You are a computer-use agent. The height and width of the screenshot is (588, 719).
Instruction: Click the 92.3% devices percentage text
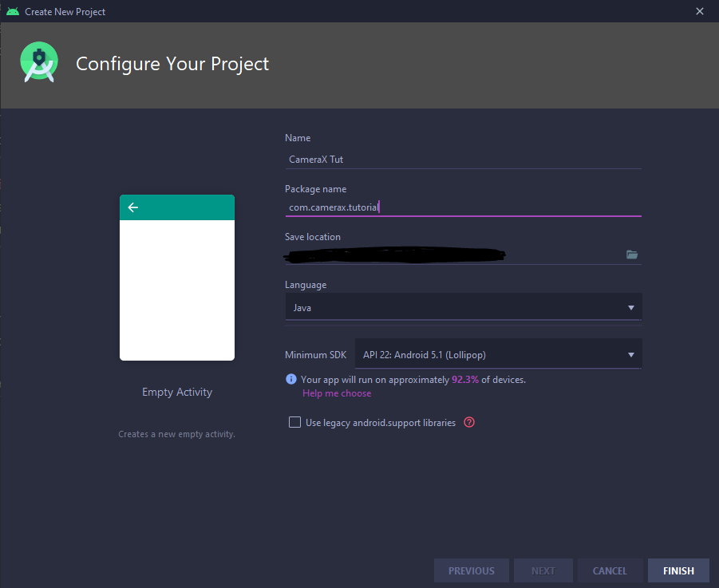pos(465,380)
